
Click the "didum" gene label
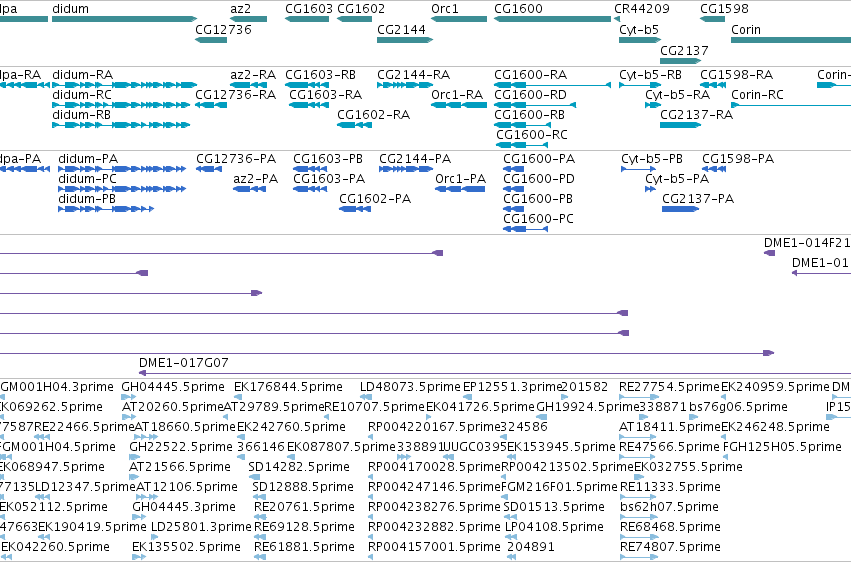pos(71,9)
